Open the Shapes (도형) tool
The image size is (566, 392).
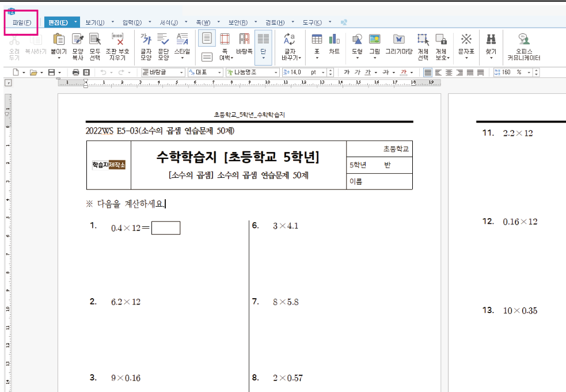tap(357, 39)
